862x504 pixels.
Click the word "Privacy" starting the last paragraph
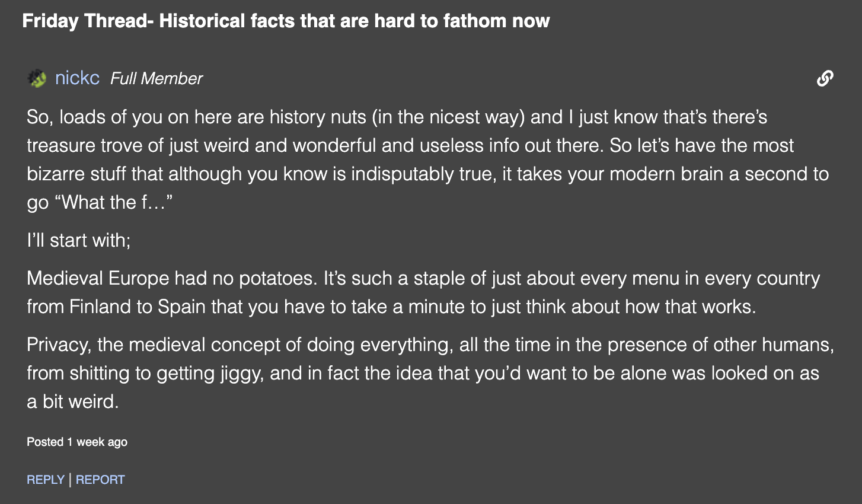59,344
